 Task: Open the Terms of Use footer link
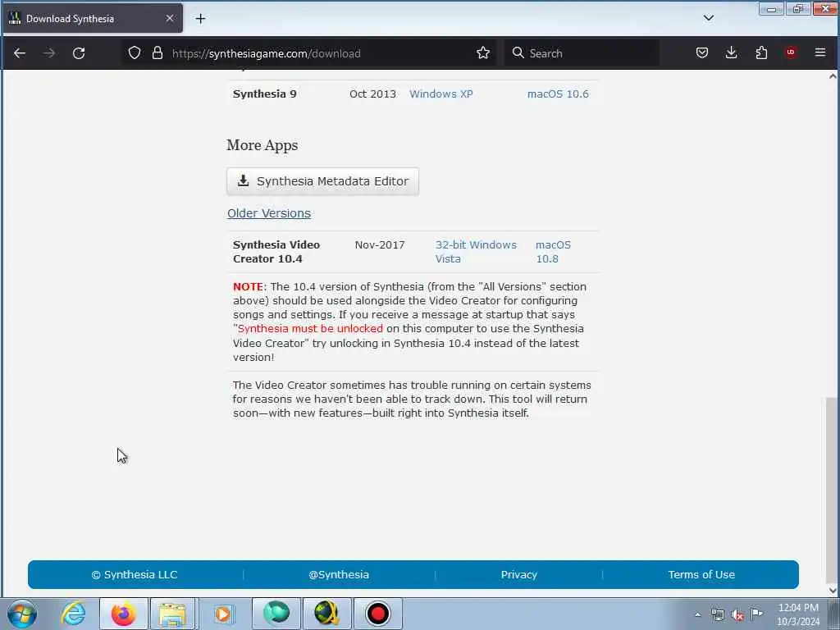coord(701,574)
